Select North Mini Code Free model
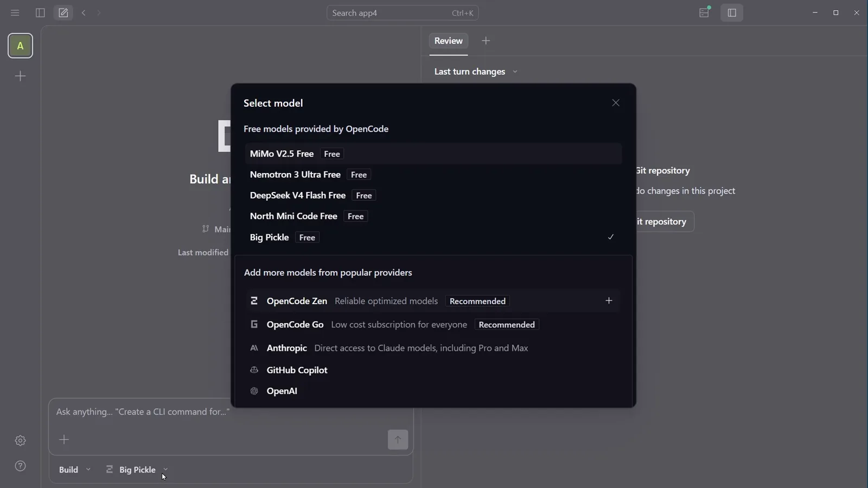This screenshot has width=868, height=488. click(433, 216)
